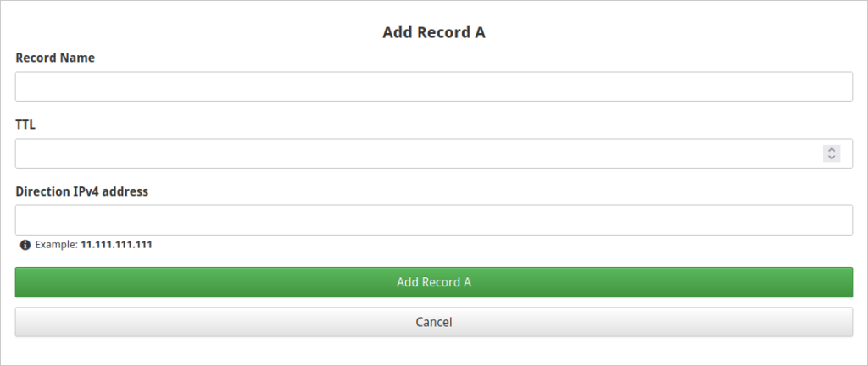Click the info icon beside Example
Viewport: 868px width, 366px height.
click(26, 245)
